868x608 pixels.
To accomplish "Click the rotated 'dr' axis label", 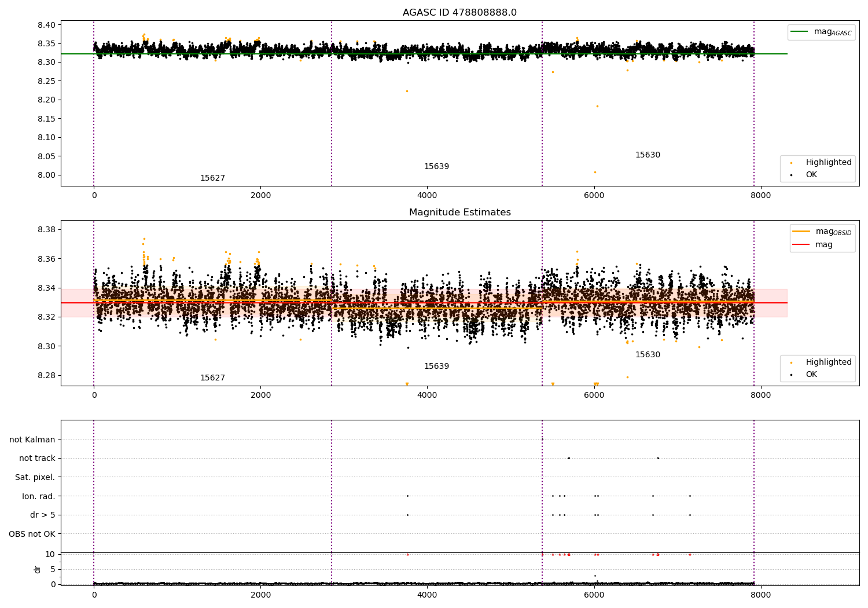I will (x=38, y=569).
